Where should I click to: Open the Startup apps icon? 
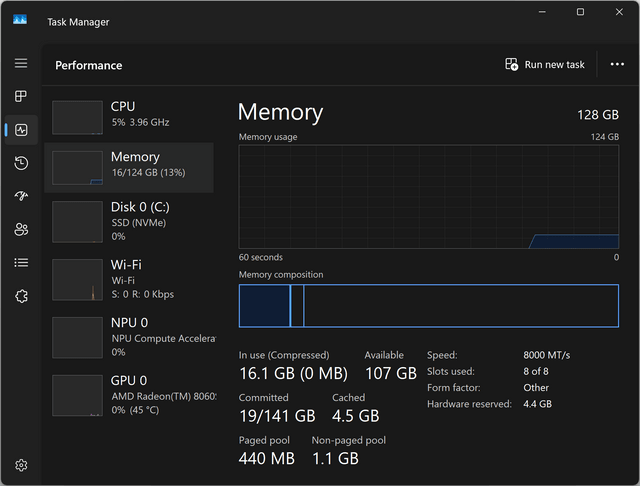click(x=21, y=196)
